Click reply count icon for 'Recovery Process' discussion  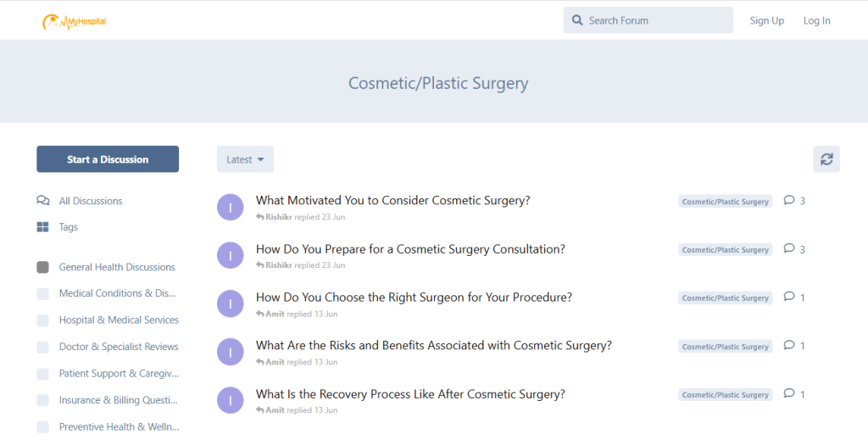coord(789,394)
